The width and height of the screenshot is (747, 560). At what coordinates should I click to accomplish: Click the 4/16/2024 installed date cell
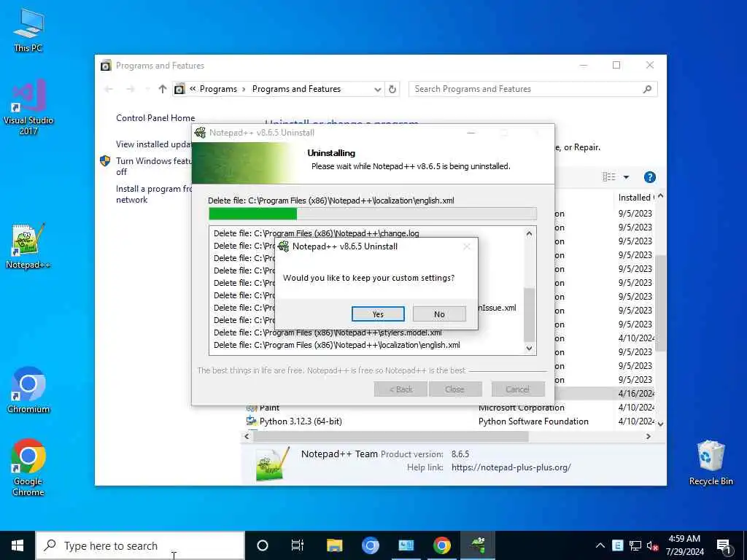(635, 393)
